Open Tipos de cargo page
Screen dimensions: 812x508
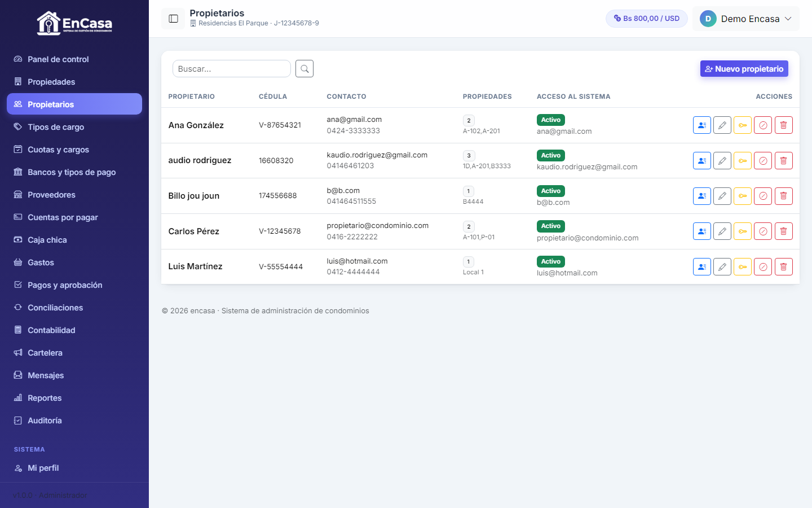click(74, 127)
